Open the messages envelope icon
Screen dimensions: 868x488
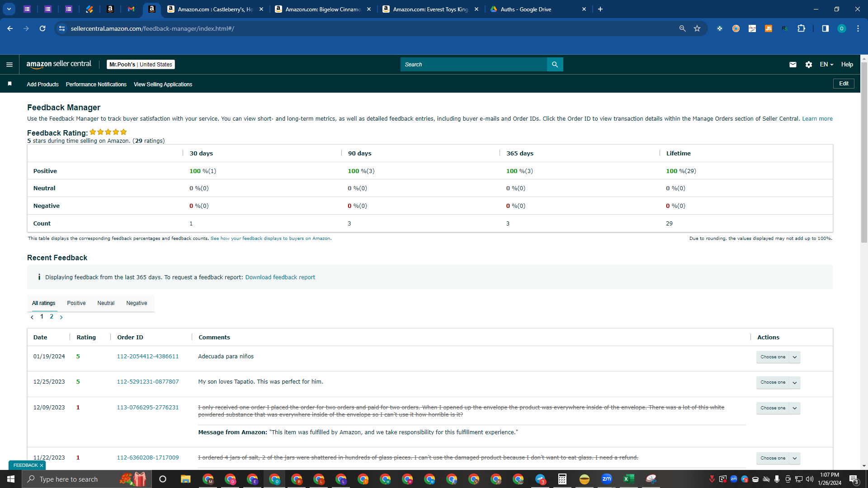coord(793,65)
